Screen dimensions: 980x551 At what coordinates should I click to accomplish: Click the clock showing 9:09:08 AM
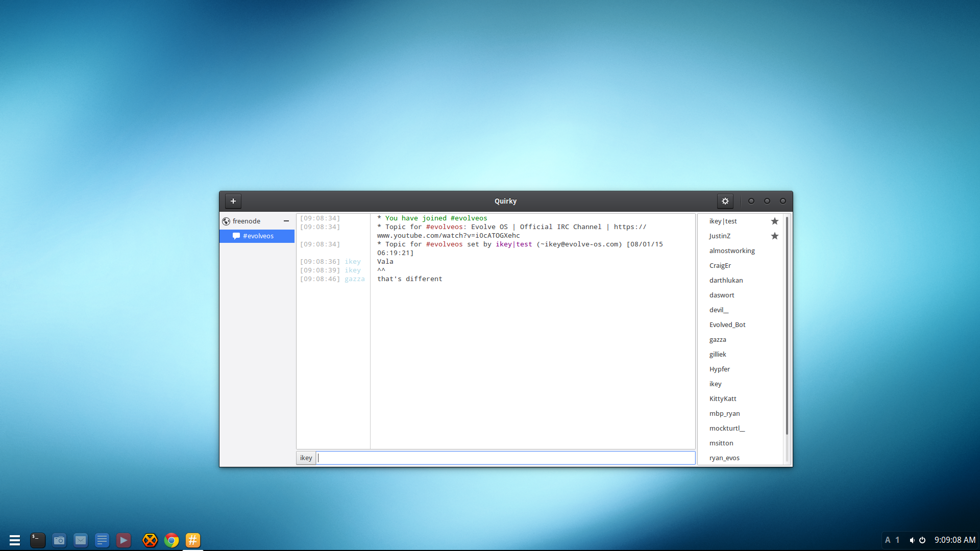coord(955,540)
